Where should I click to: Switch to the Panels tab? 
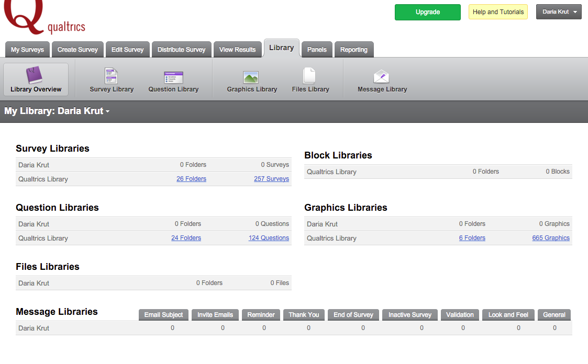tap(317, 50)
